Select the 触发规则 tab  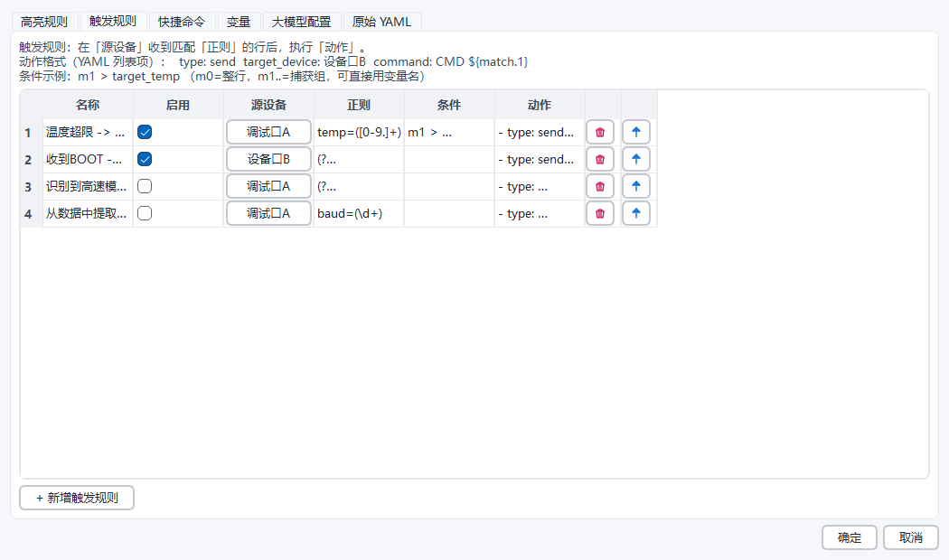pos(113,21)
